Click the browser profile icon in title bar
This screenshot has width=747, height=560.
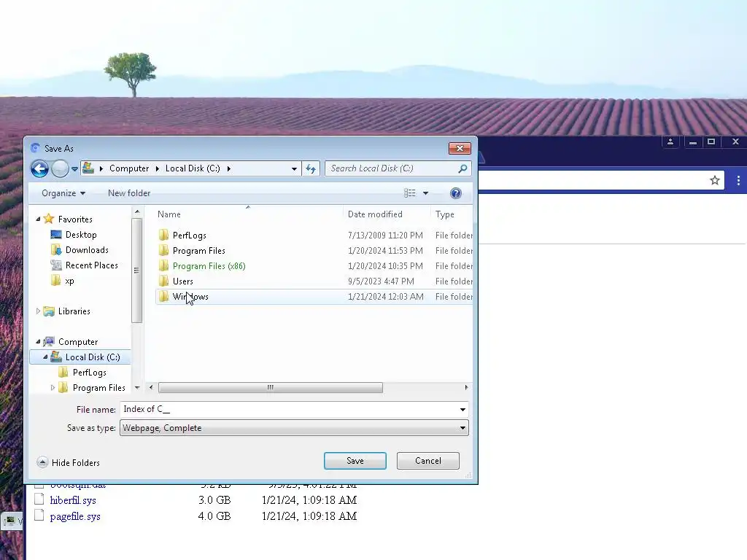click(x=670, y=142)
